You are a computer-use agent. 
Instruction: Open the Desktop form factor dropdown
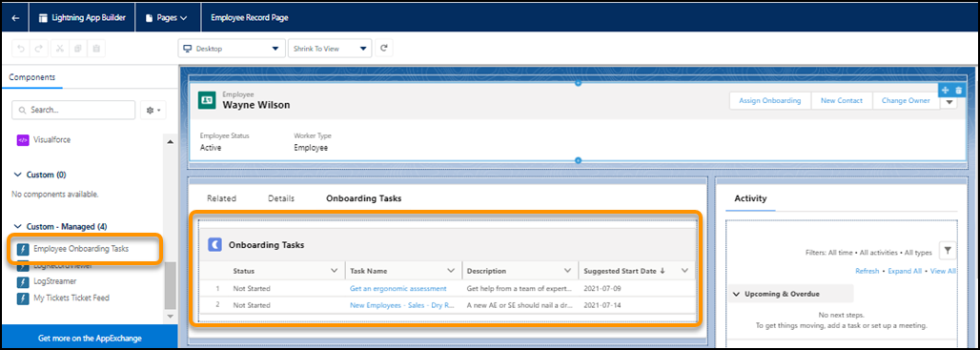pos(231,48)
